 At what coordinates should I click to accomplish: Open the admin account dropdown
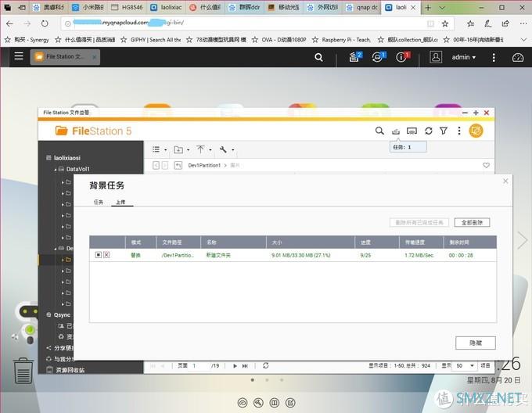point(463,57)
